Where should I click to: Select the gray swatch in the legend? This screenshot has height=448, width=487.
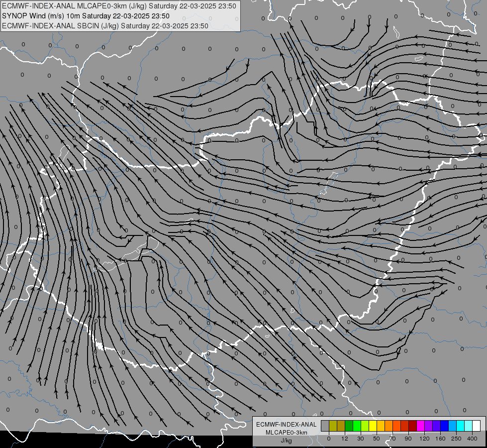[325, 426]
